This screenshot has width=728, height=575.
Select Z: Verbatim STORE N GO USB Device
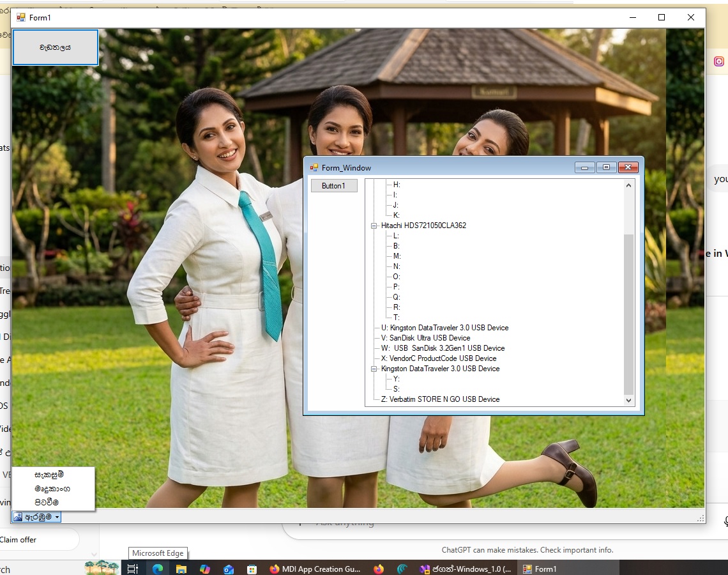(x=440, y=399)
